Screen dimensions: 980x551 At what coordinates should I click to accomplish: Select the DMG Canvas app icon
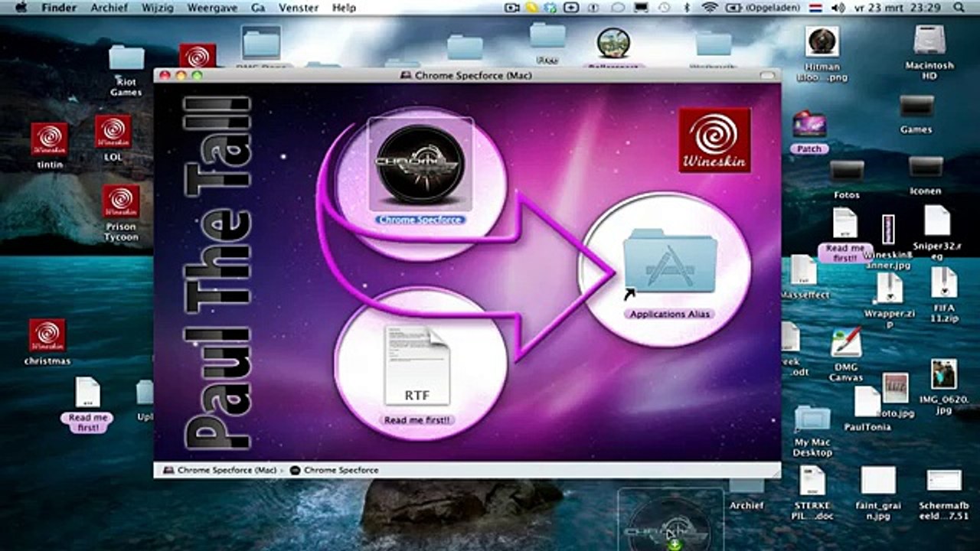coord(846,342)
